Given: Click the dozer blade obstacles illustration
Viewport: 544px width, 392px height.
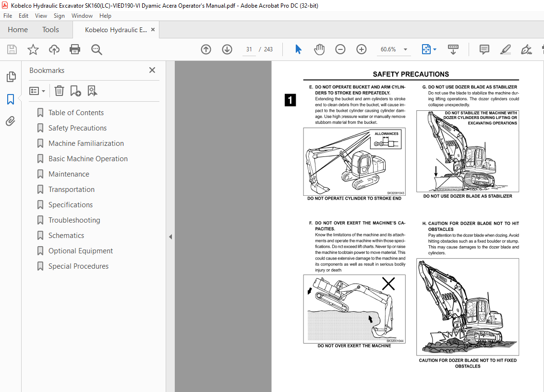Looking at the screenshot, I should pos(468,307).
